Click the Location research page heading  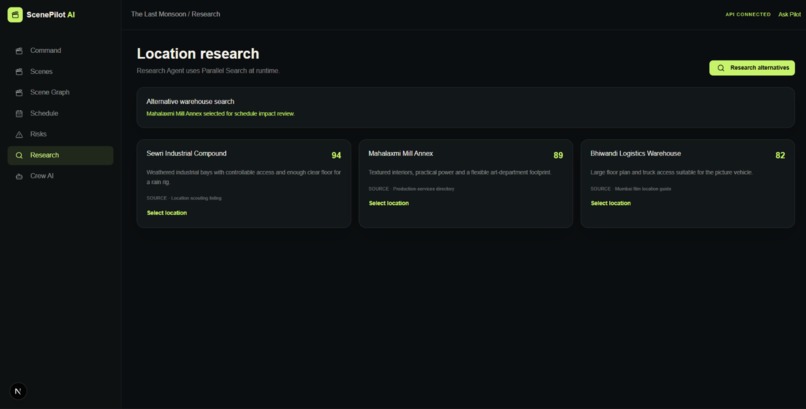click(x=198, y=53)
